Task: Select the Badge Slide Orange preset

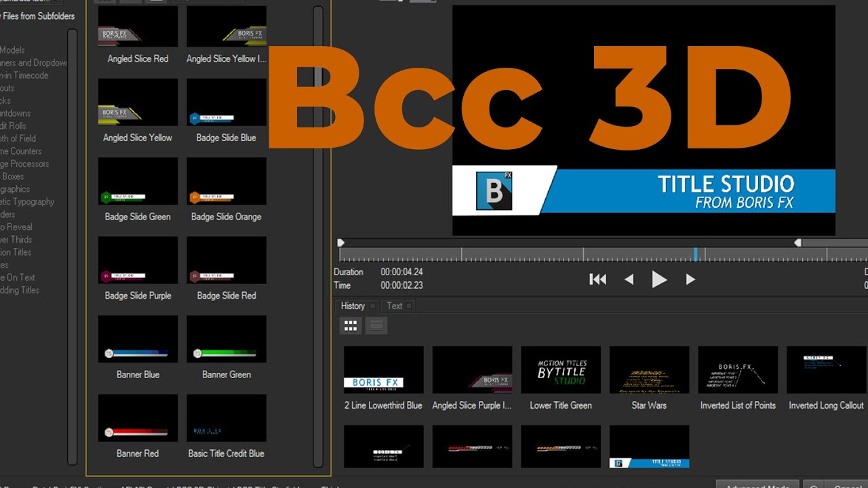Action: [226, 190]
